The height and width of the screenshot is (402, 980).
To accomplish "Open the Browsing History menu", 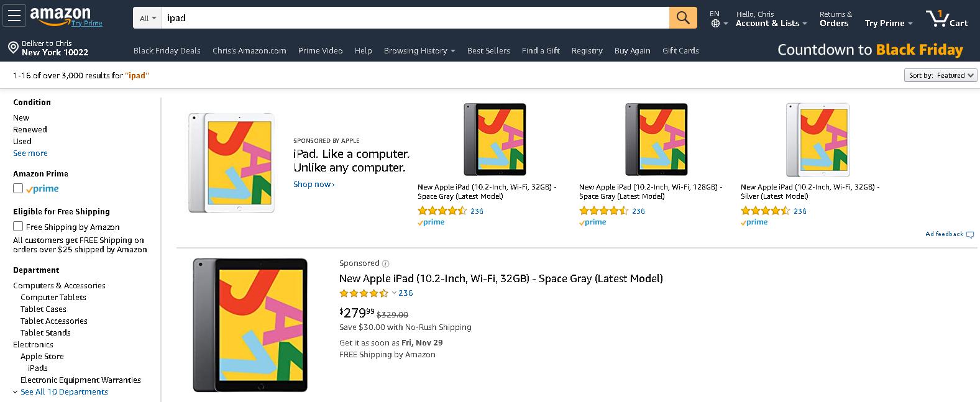I will point(419,51).
